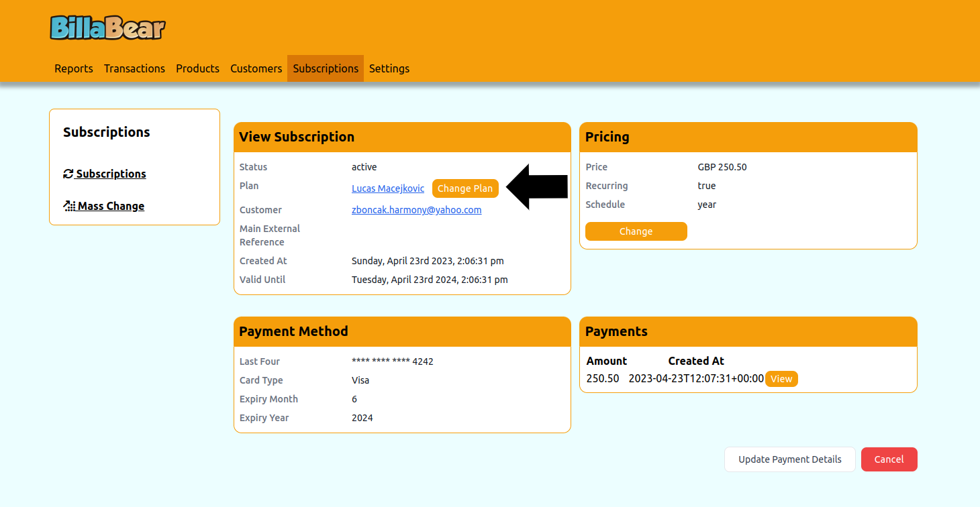Click the masked card number ending 4242
Viewport: 980px width, 507px height.
click(x=393, y=361)
